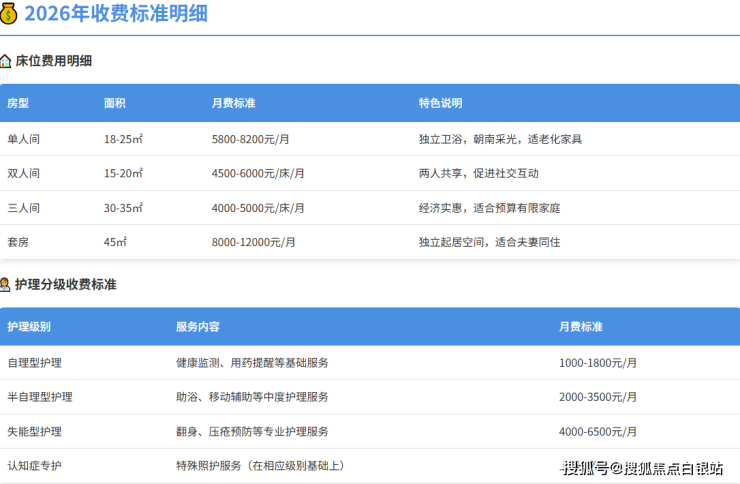Click the 8000-12000元/月 suite price
Screen dimensions: 740x484
pyautogui.click(x=254, y=242)
